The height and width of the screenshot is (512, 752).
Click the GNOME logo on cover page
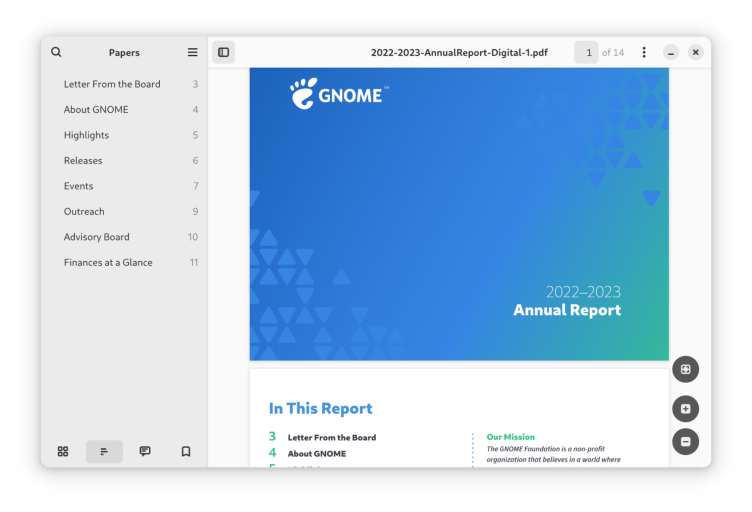[336, 95]
